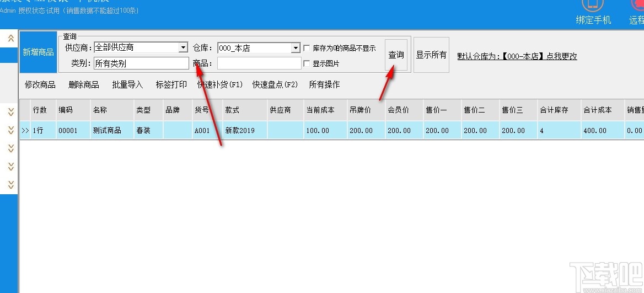Click the 当前成本 column header
Image resolution: width=644 pixels, height=293 pixels.
pyautogui.click(x=325, y=110)
